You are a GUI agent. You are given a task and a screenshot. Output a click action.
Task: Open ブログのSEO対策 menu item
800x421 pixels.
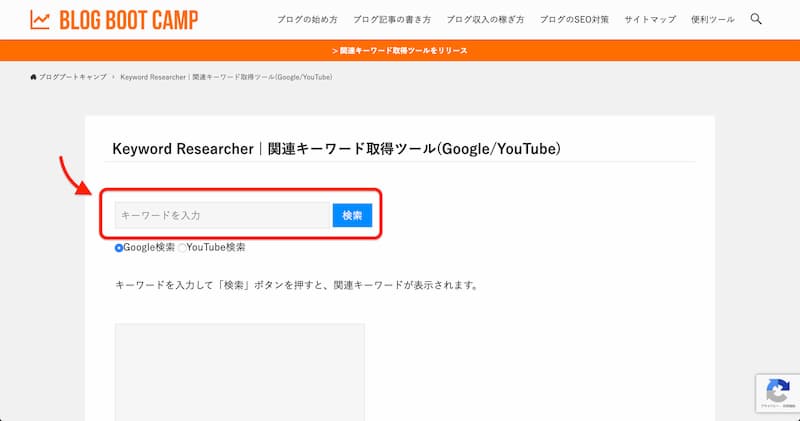point(574,19)
